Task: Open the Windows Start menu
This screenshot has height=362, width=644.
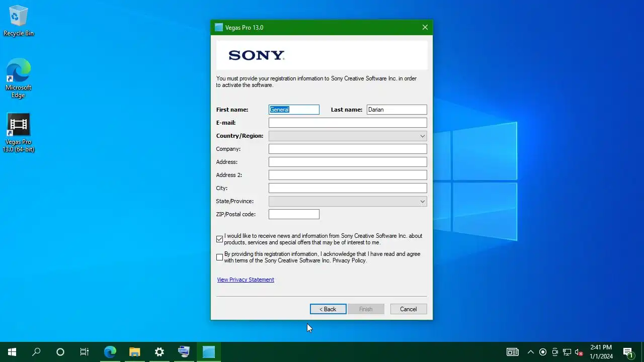Action: [x=12, y=352]
